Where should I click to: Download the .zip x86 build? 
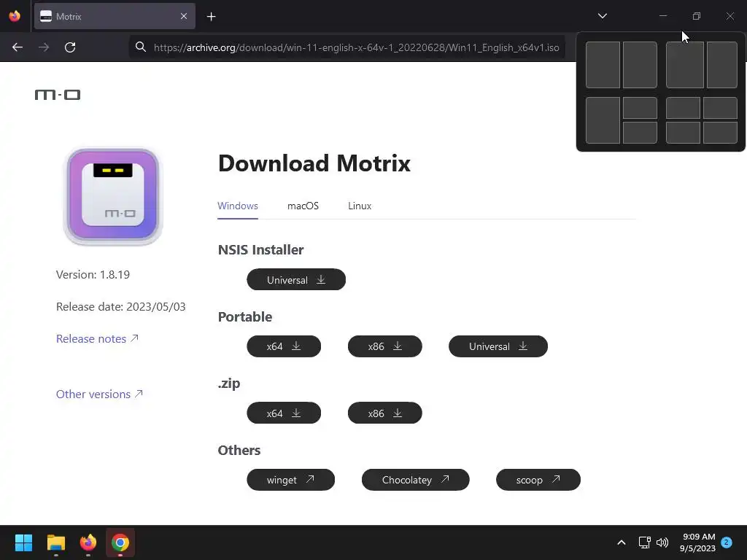pos(385,413)
